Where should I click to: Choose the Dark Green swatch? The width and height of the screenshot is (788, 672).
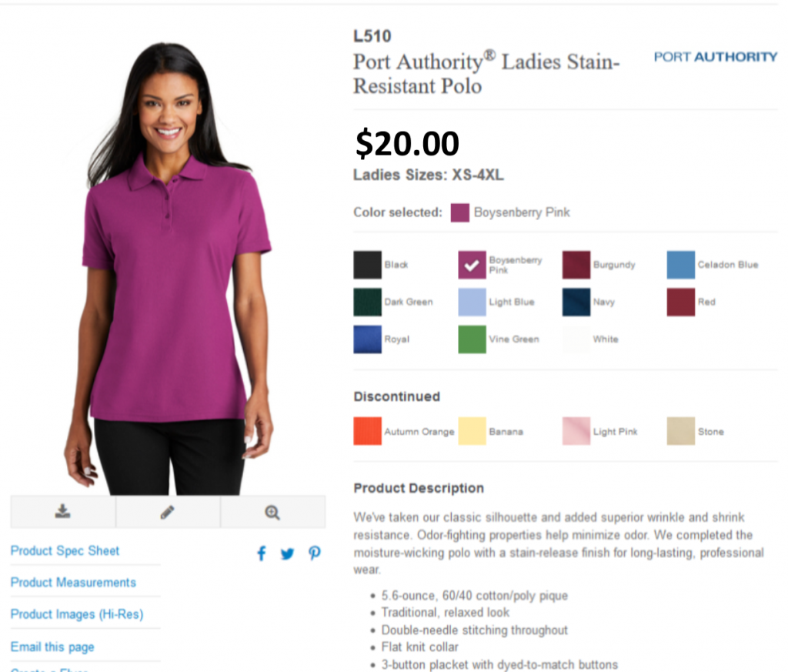[367, 302]
